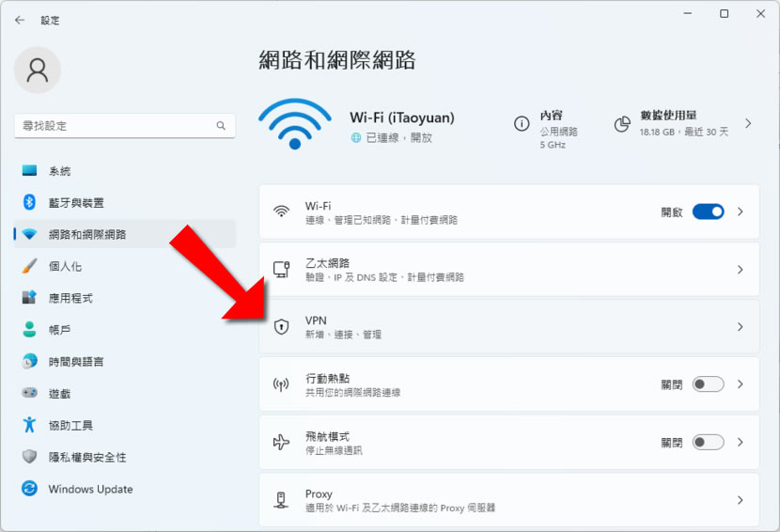Open 飛航模式 via its chevron
Screen dimensions: 780x532
click(x=741, y=442)
